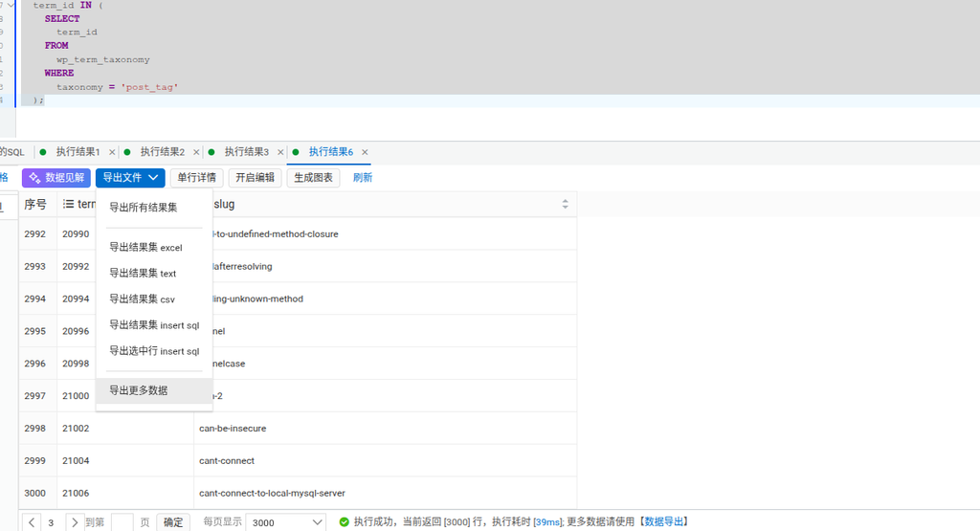Viewport: 980px width, 531px height.
Task: Click the 单行详情 button
Action: [196, 178]
